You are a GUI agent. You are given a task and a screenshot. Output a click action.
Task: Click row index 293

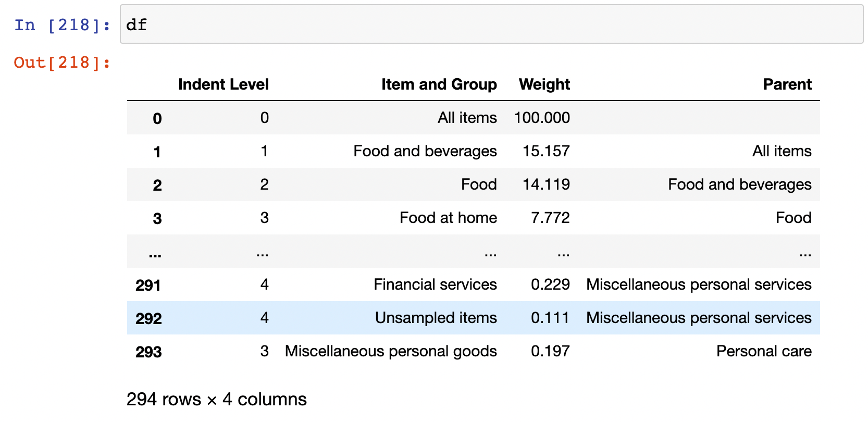coord(148,352)
